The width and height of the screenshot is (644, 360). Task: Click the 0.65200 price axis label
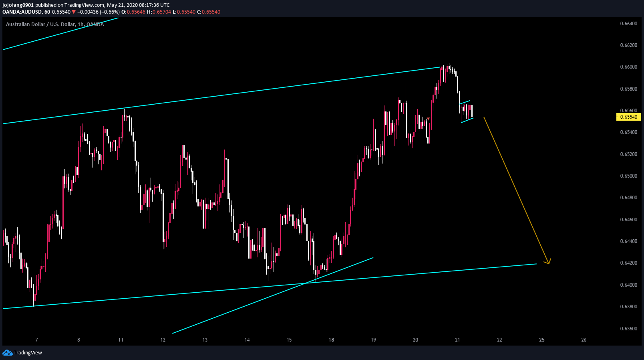(x=628, y=154)
